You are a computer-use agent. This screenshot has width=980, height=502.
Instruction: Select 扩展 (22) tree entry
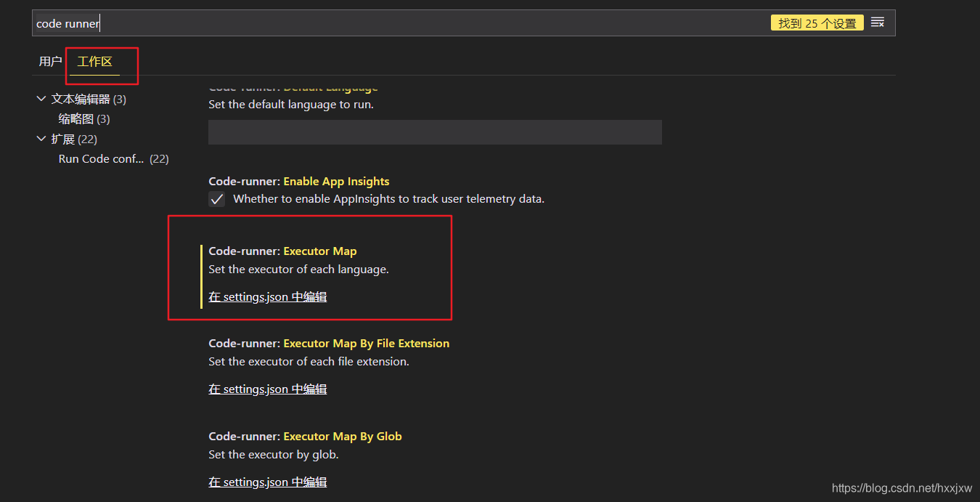[x=74, y=139]
